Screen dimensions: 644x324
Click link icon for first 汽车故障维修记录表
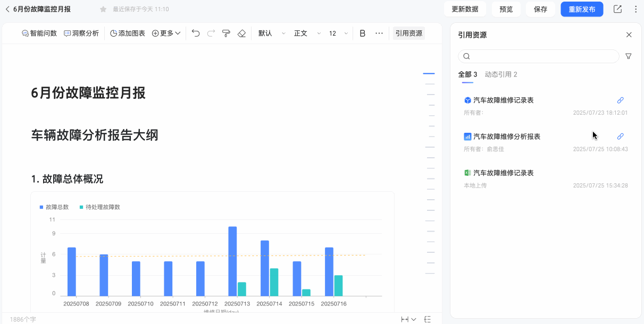620,100
